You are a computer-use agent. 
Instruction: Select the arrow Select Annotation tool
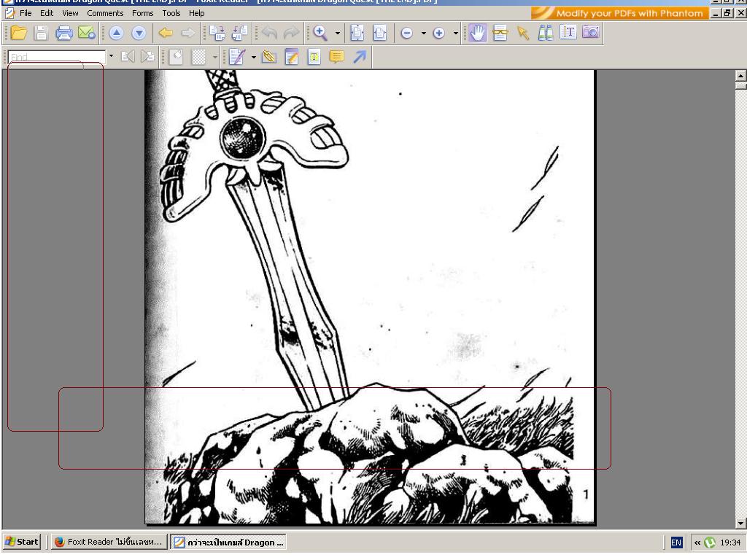click(523, 33)
